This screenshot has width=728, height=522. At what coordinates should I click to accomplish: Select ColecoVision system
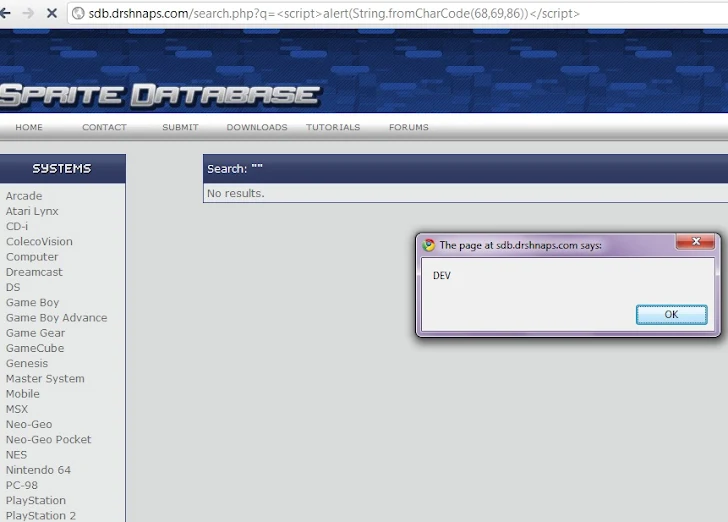click(39, 241)
